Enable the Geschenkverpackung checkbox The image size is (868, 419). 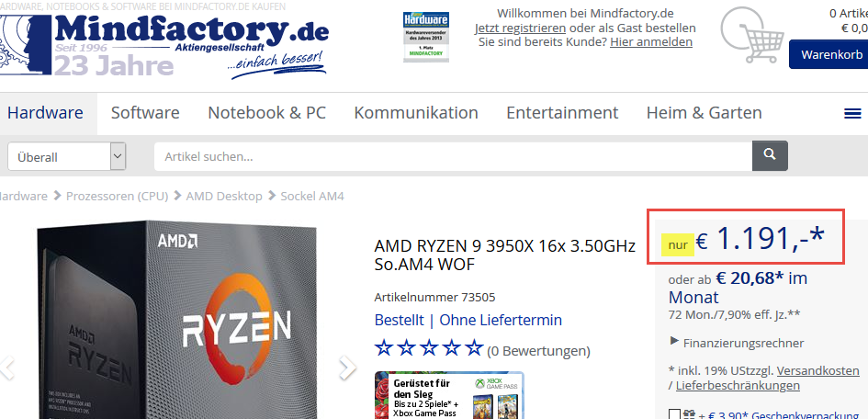(673, 414)
